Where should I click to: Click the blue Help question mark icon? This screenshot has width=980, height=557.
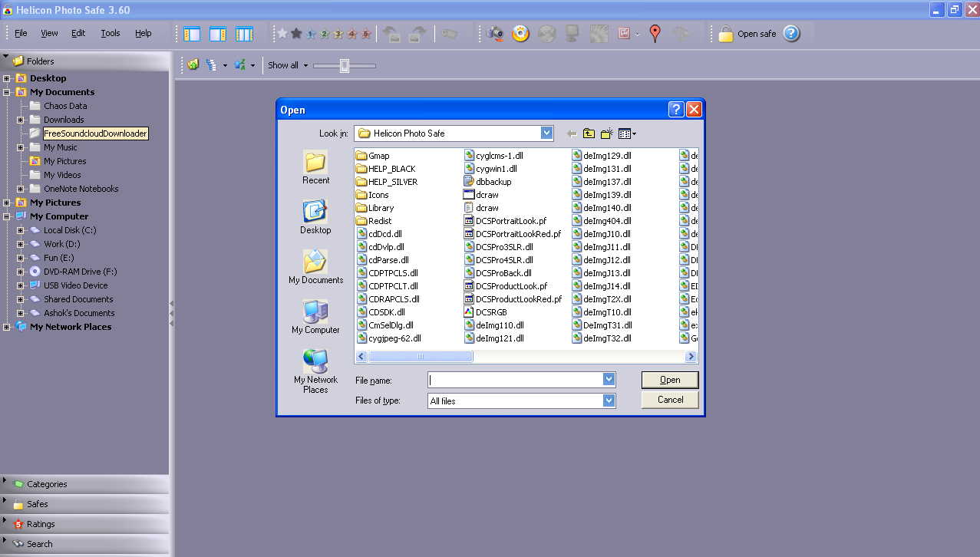pyautogui.click(x=791, y=34)
